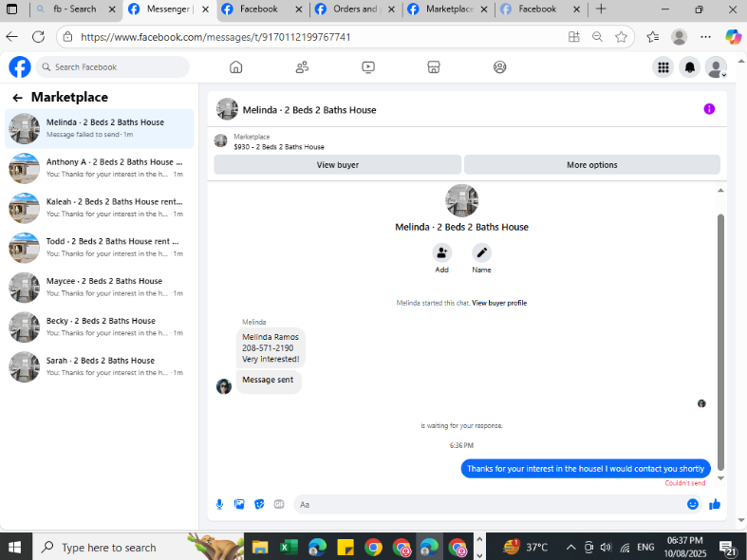Viewport: 747px width, 560px height.
Task: Click the View buyer button
Action: coord(337,165)
